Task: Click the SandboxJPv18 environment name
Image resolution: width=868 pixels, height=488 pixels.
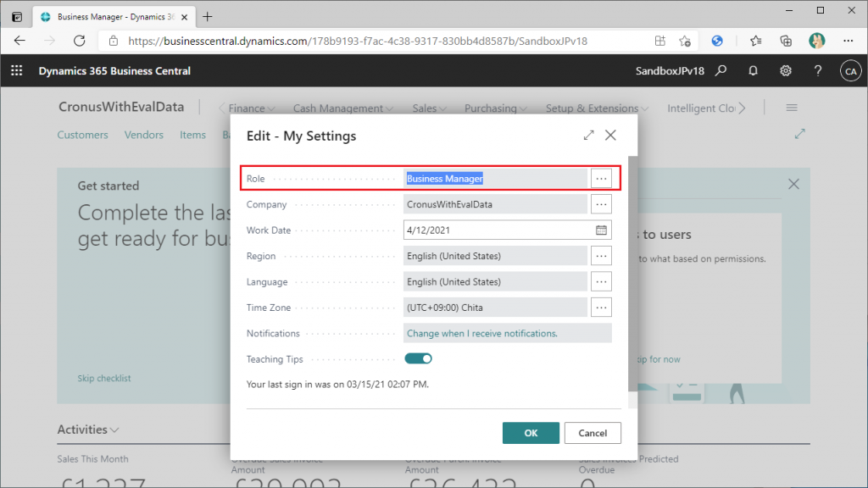Action: click(x=670, y=71)
